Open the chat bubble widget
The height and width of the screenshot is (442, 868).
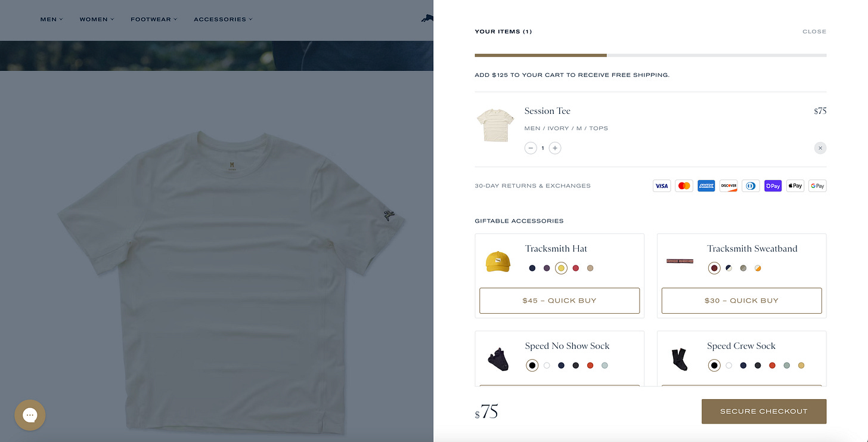[x=30, y=415]
